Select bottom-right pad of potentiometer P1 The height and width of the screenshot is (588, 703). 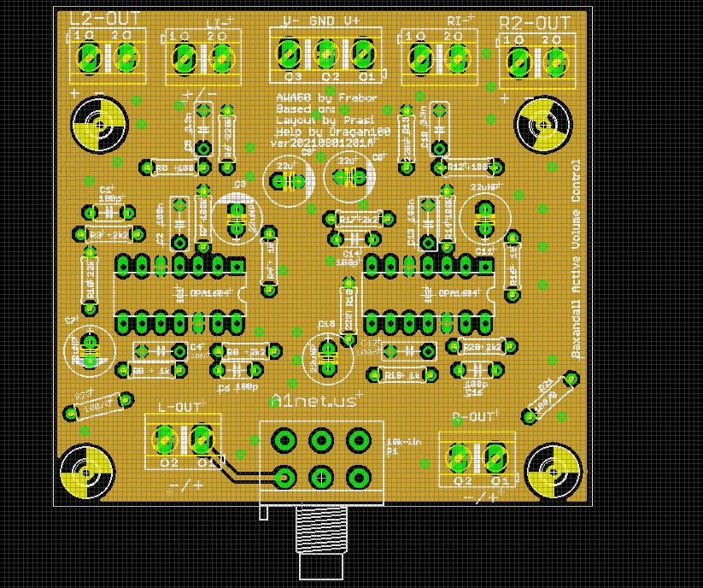(358, 478)
